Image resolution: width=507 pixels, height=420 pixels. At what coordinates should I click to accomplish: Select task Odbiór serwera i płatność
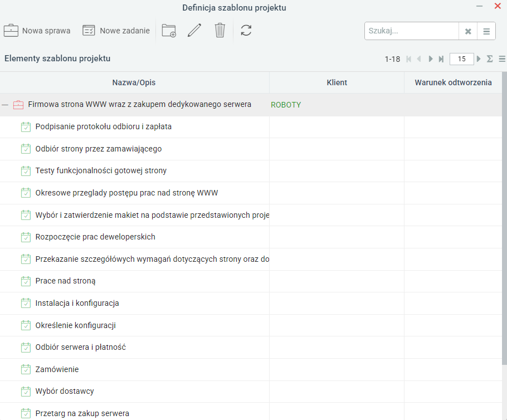coord(251,347)
